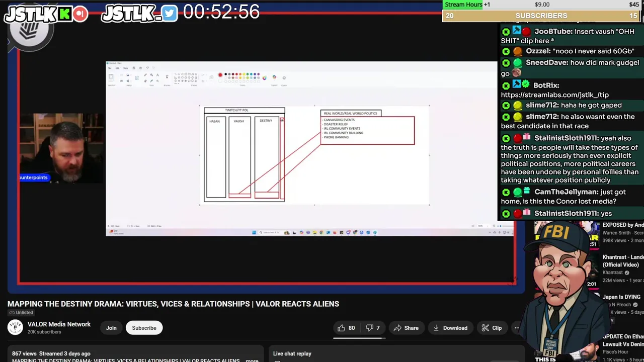Click the Unlisted badge under the title
Image resolution: width=644 pixels, height=362 pixels.
(x=21, y=313)
